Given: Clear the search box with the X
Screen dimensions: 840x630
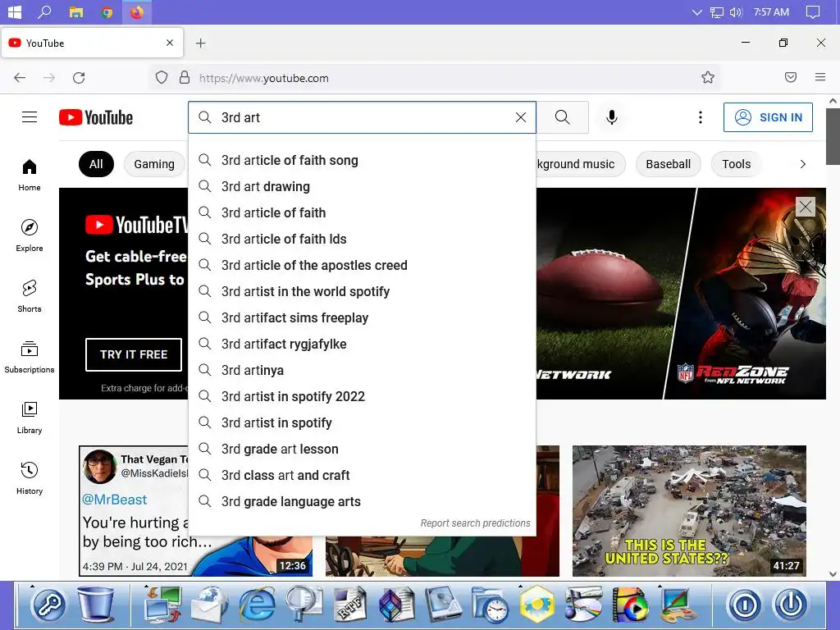Looking at the screenshot, I should point(521,117).
